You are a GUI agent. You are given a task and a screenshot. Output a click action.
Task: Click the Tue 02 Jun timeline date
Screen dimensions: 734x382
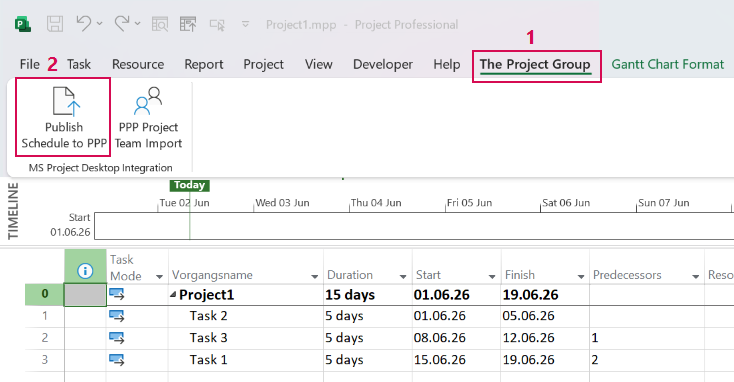pos(184,203)
